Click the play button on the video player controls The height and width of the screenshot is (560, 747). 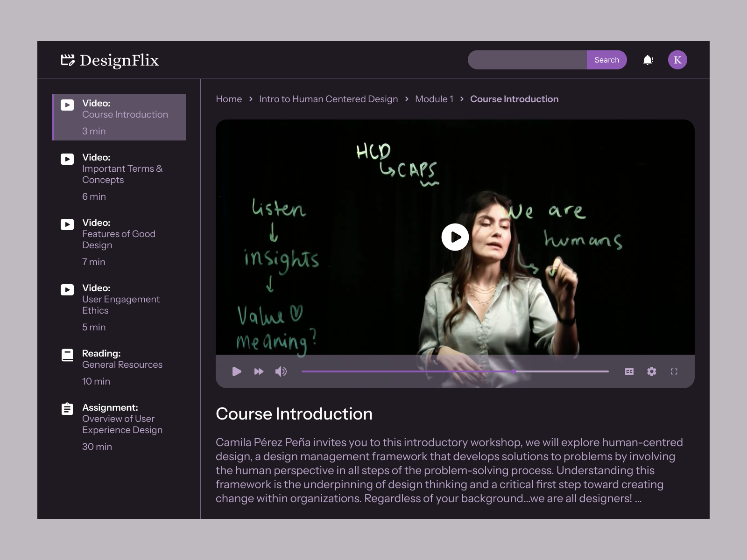237,371
